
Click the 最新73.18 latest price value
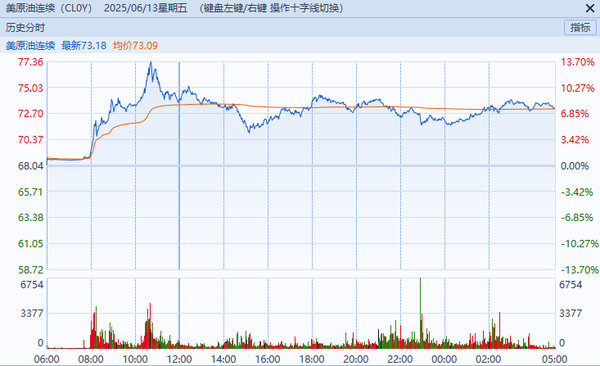[84, 46]
